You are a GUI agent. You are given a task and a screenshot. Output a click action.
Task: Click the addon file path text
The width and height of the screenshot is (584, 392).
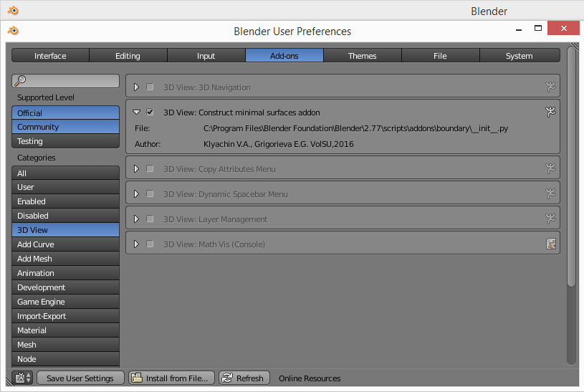point(355,128)
